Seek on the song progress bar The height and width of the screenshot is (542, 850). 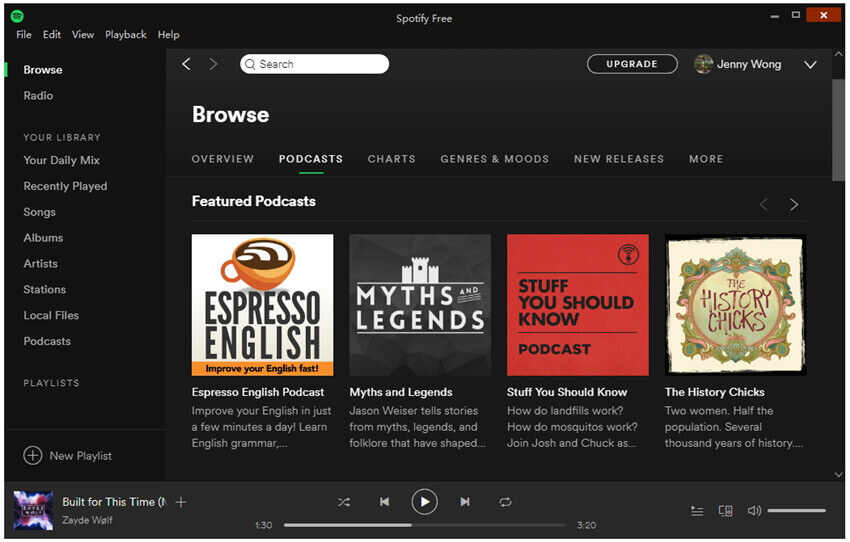(x=424, y=525)
